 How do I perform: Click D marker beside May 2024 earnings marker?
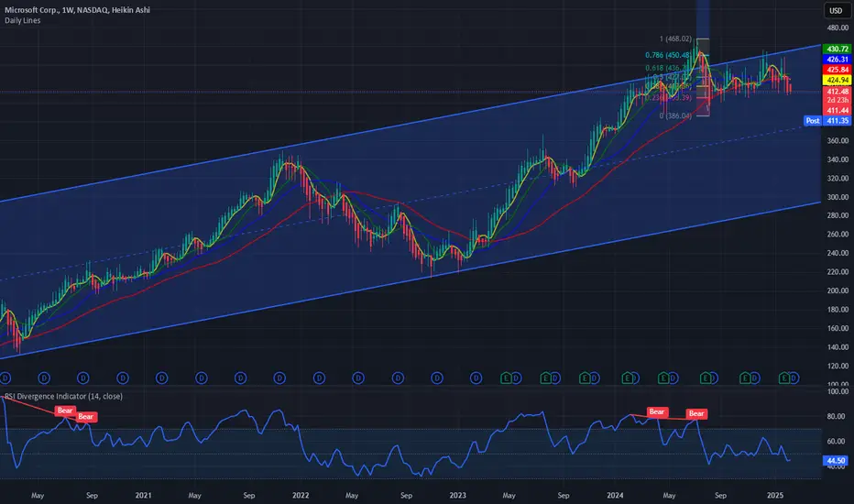click(x=673, y=378)
